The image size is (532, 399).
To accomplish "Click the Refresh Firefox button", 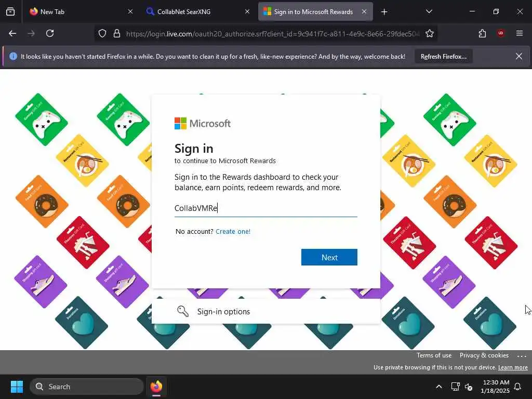I will [444, 57].
